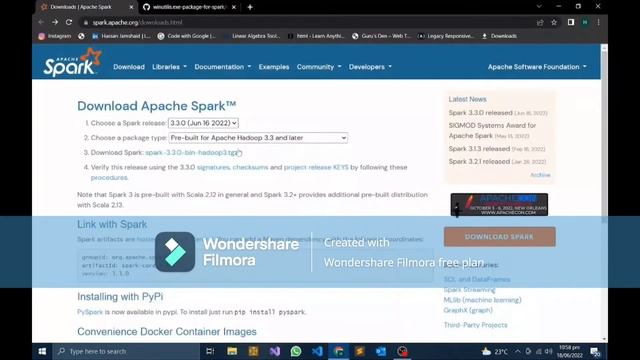Image resolution: width=640 pixels, height=360 pixels.
Task: Bookmark this page with star icon
Action: (554, 22)
